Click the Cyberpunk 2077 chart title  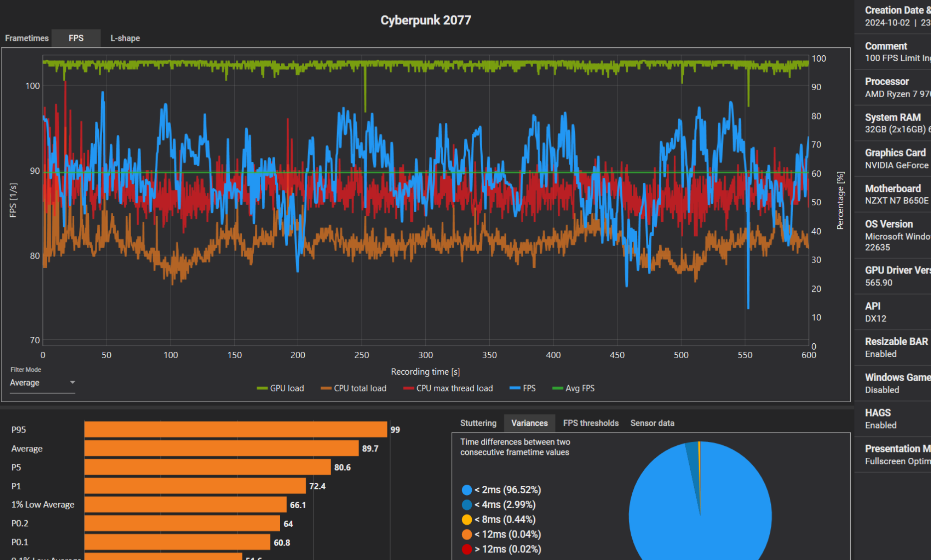click(426, 20)
